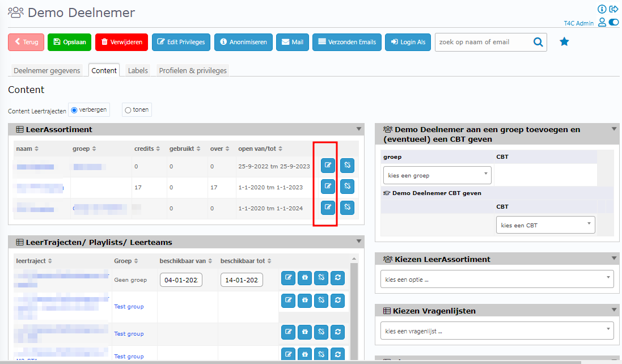Unlink the LeerAssortiment row with 17 credits
This screenshot has height=364, width=622.
347,187
